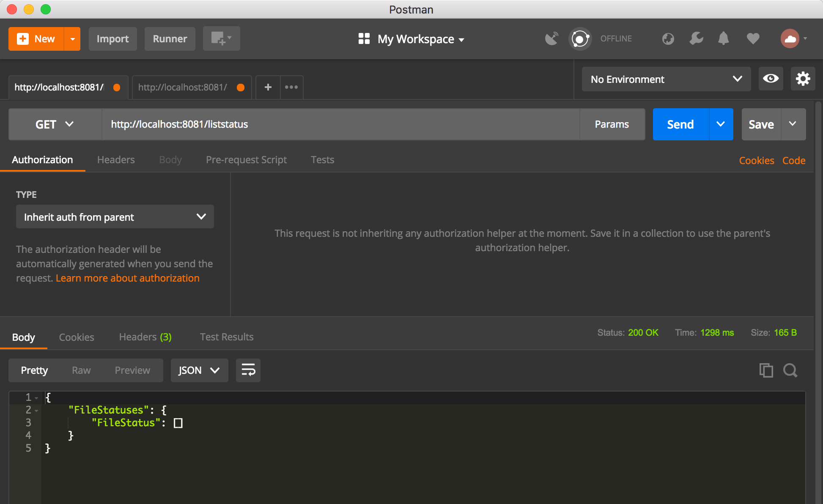The height and width of the screenshot is (504, 823).
Task: Open search in response magnifier icon
Action: [790, 370]
